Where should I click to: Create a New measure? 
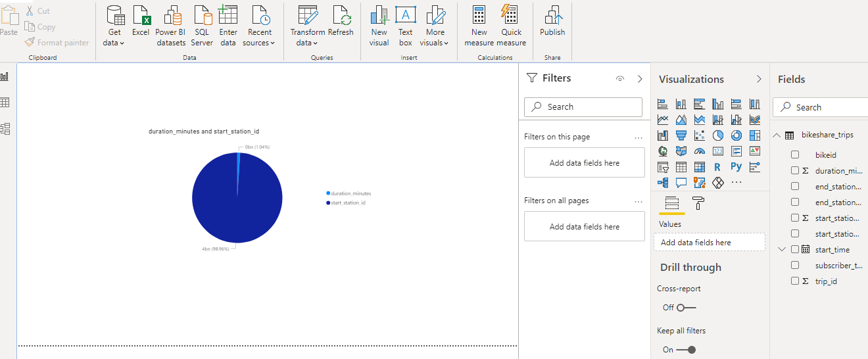click(479, 26)
